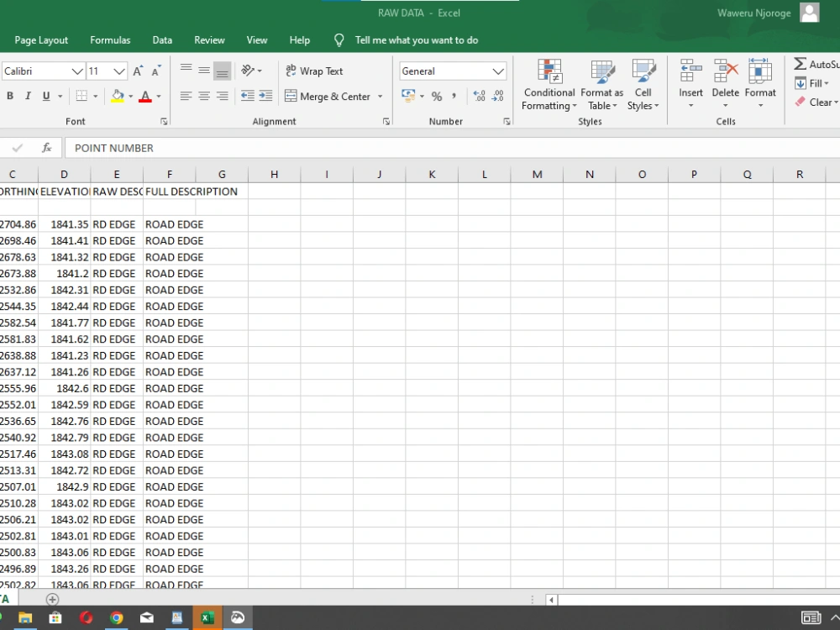Apply the Percent Style format
This screenshot has height=630, width=840.
(x=436, y=96)
